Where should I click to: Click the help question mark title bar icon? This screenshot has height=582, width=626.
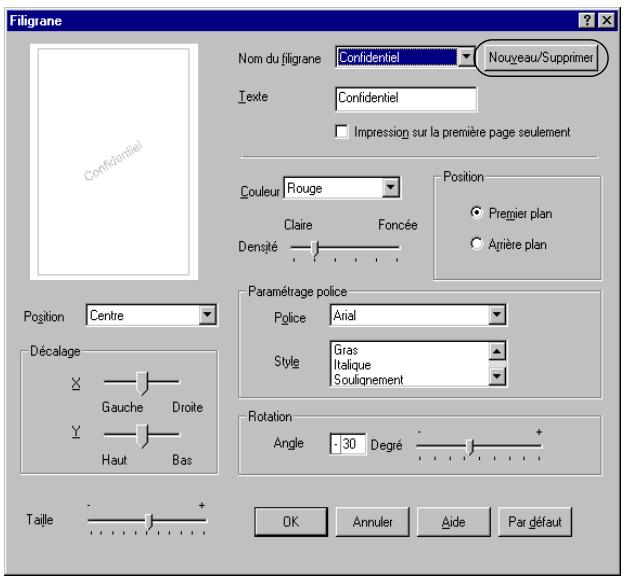pos(586,20)
